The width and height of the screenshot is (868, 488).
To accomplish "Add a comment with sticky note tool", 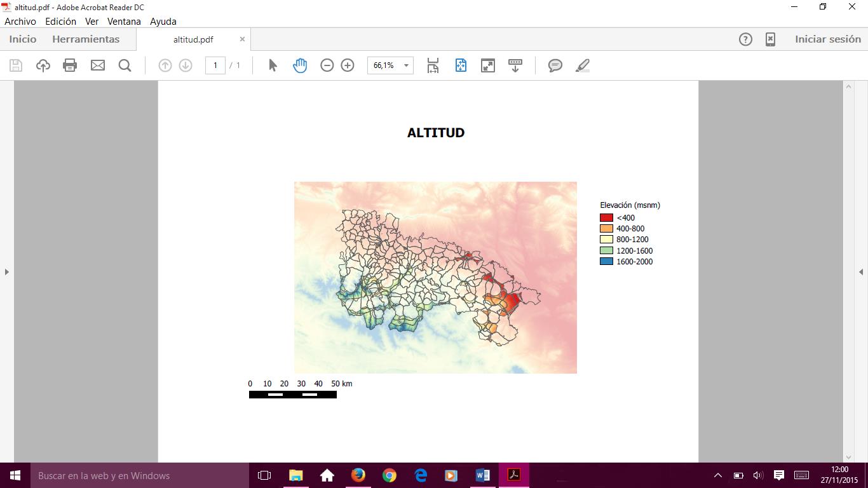I will point(555,65).
